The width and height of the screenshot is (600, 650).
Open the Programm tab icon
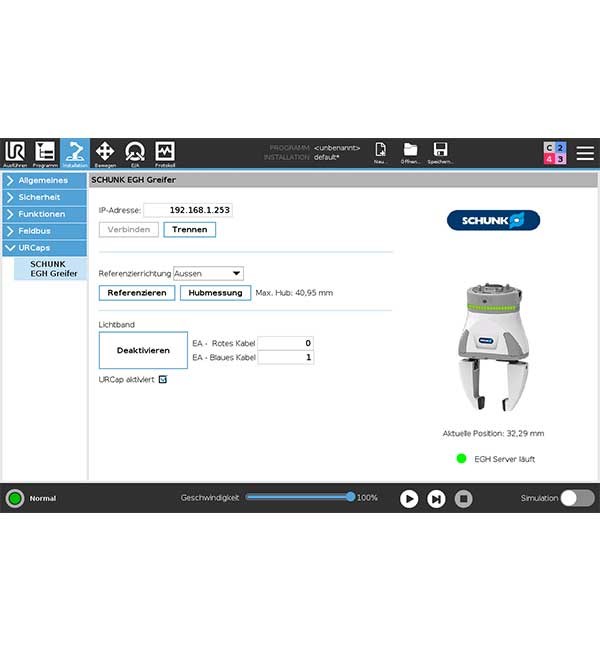[45, 153]
